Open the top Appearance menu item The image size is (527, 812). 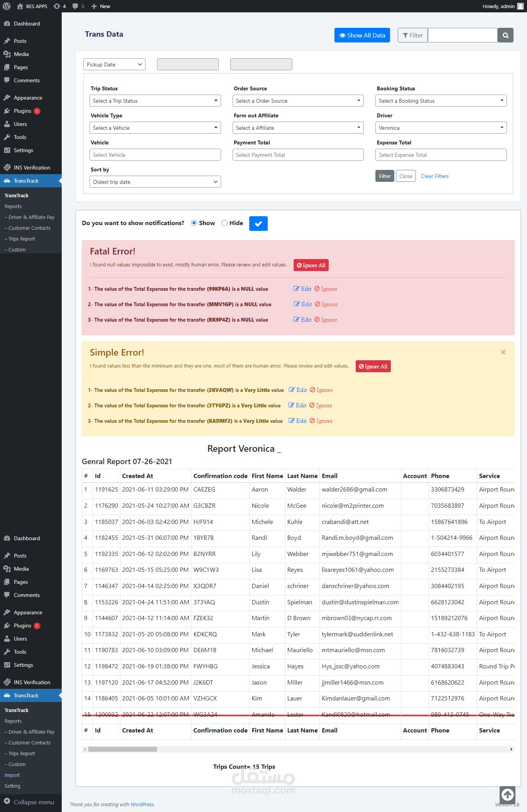[x=31, y=98]
